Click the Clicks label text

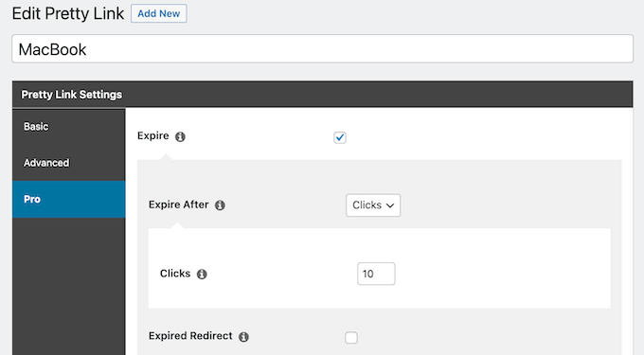(x=175, y=274)
